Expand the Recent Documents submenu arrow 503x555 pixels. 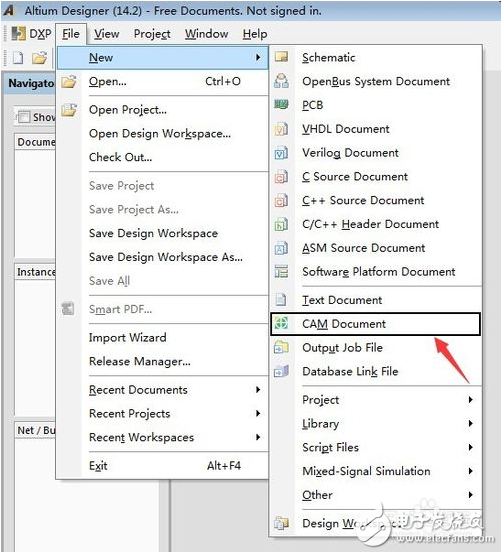pyautogui.click(x=258, y=390)
